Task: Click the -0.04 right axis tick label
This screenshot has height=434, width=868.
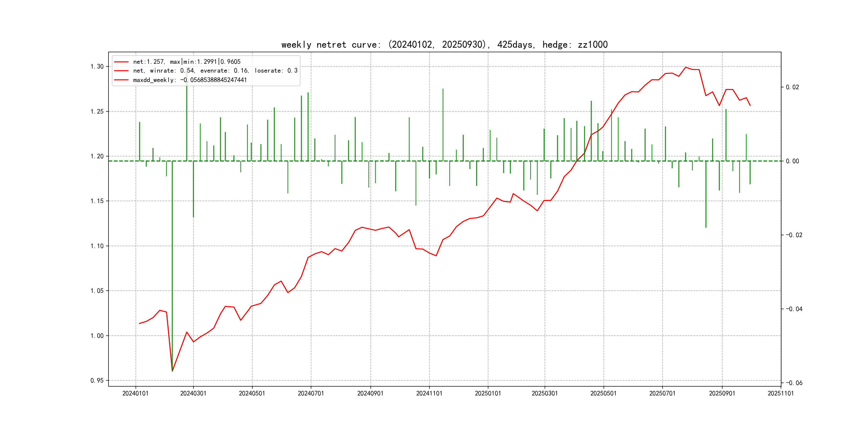Action: coord(794,309)
